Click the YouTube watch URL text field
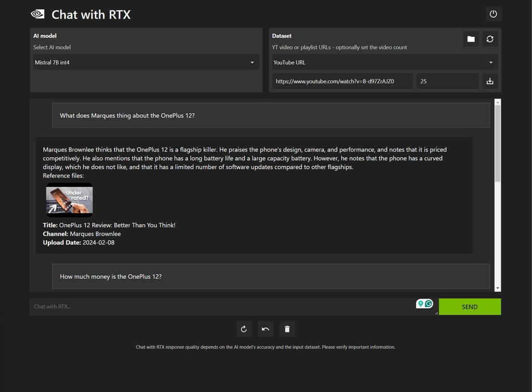The height and width of the screenshot is (392, 532). click(x=342, y=81)
